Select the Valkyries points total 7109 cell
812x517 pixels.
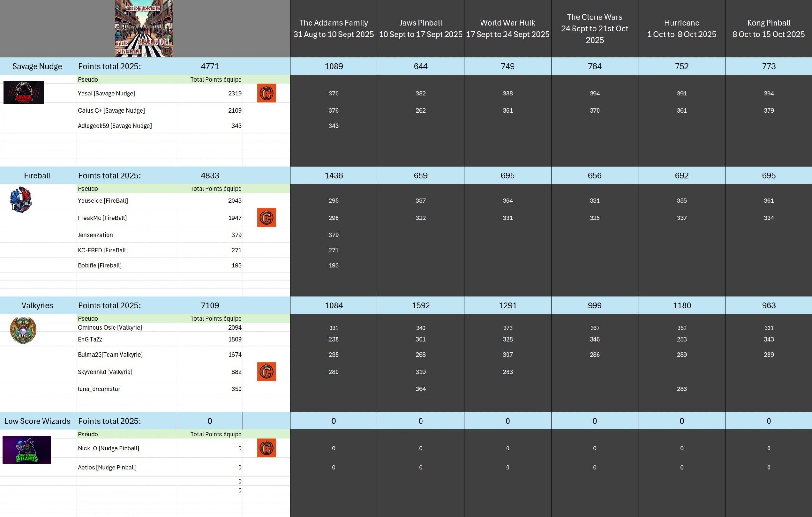(x=210, y=305)
